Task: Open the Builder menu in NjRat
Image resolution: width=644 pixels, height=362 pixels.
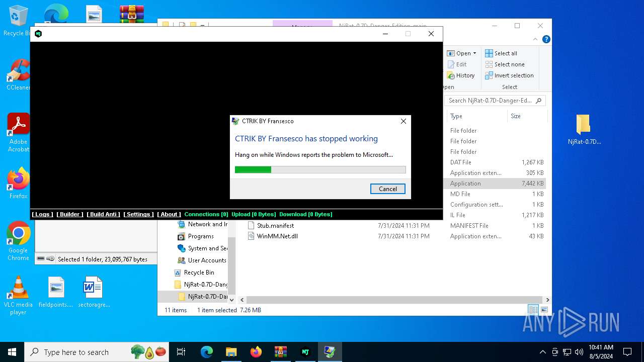Action: (70, 214)
